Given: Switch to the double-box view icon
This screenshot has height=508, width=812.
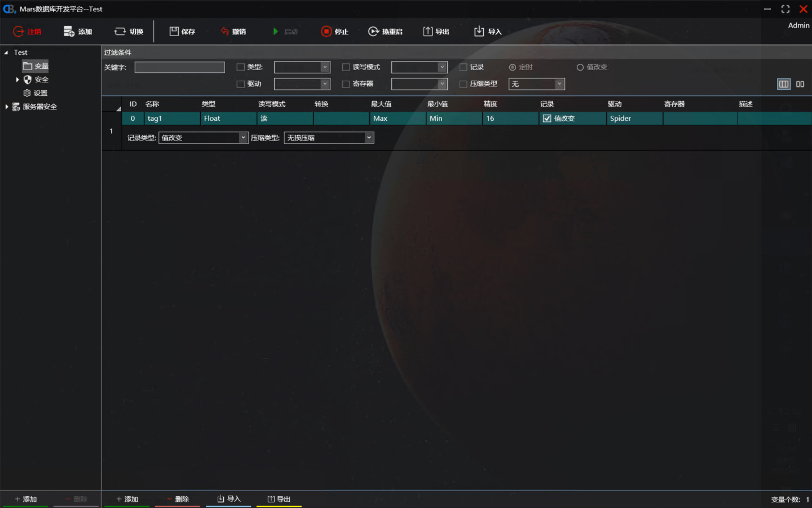Looking at the screenshot, I should [800, 84].
